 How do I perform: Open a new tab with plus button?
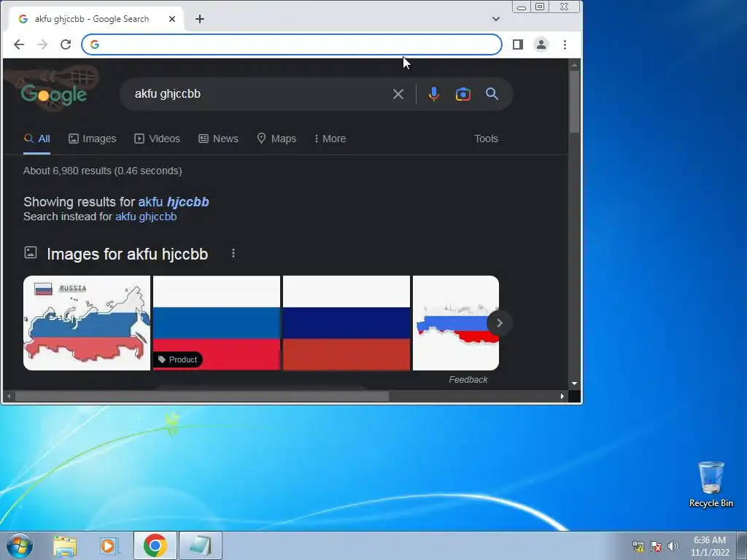point(200,19)
